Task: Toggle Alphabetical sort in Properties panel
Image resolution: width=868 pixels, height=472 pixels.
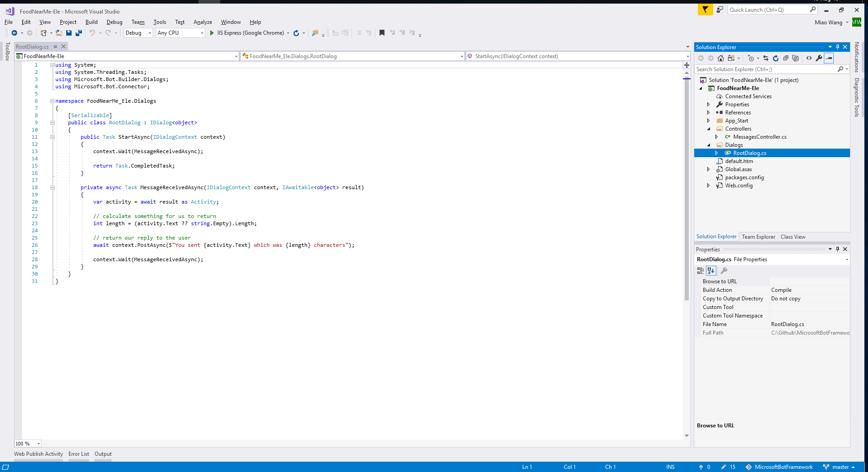Action: (711, 271)
